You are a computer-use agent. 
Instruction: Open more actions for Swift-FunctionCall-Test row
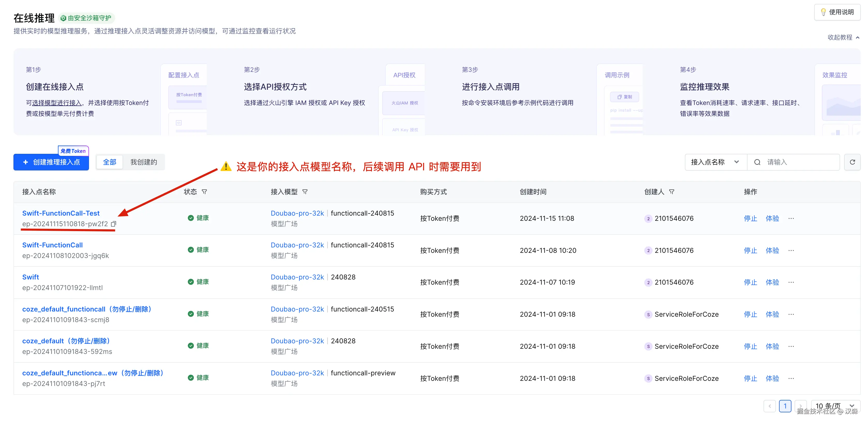791,218
